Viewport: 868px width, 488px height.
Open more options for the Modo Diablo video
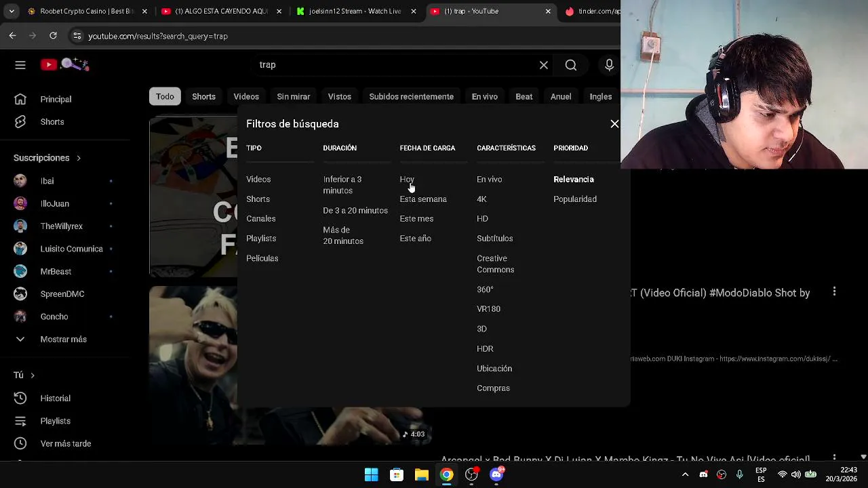[x=834, y=291]
